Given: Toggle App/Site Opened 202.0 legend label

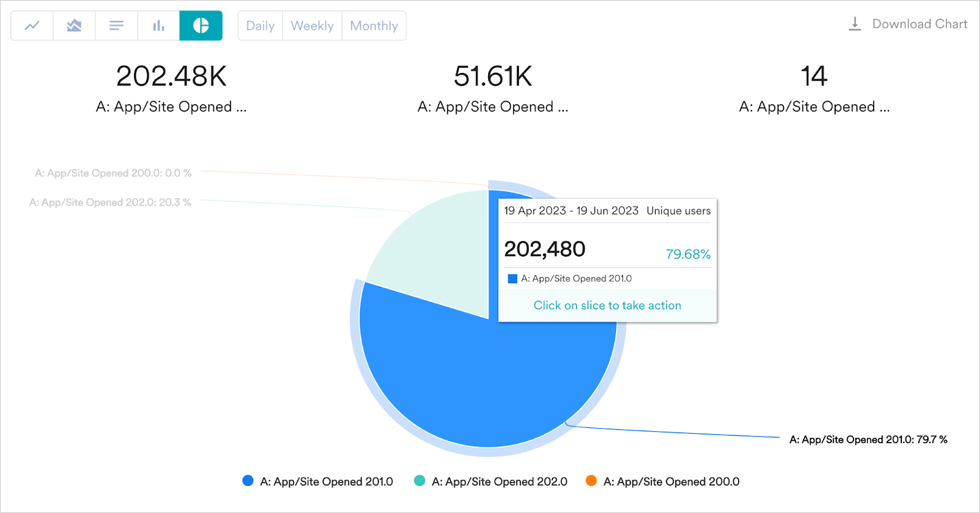Looking at the screenshot, I should point(499,482).
